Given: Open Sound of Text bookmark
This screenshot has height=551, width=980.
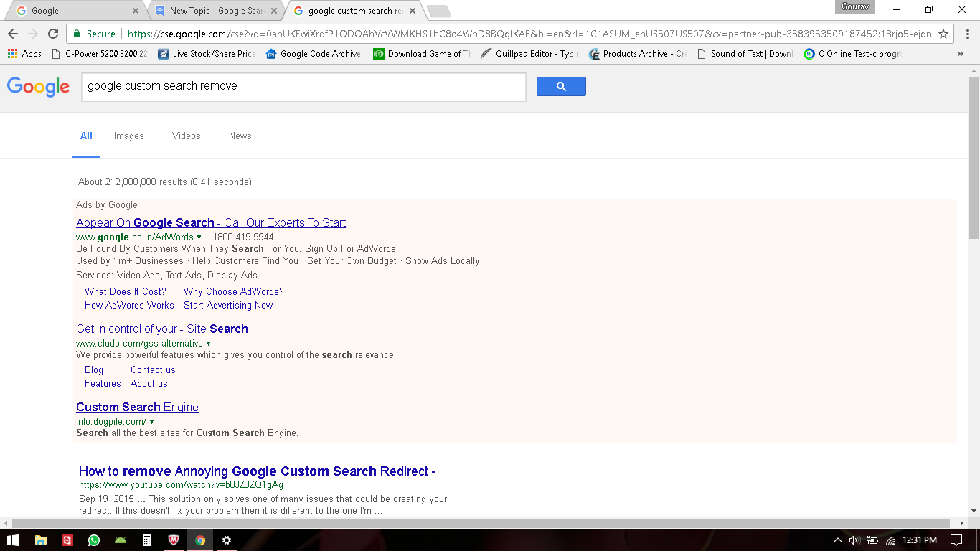Looking at the screenshot, I should point(745,54).
